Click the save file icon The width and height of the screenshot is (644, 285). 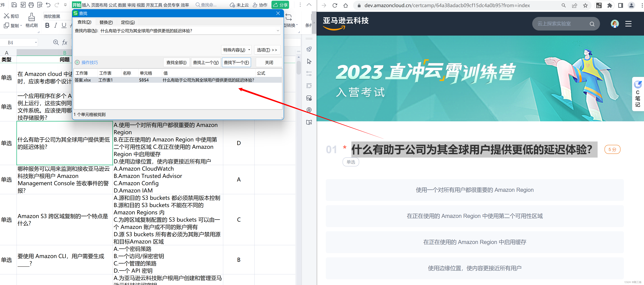(14, 5)
